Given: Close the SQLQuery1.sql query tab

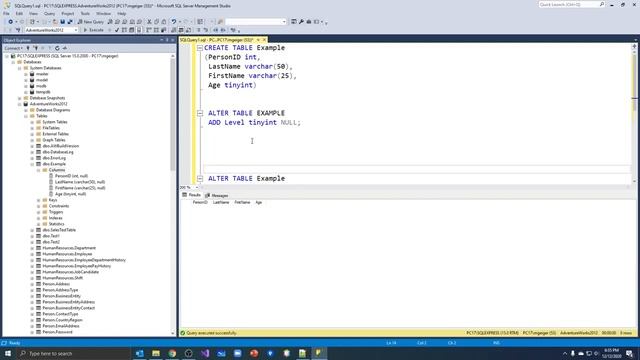Looking at the screenshot, I should pyautogui.click(x=264, y=40).
